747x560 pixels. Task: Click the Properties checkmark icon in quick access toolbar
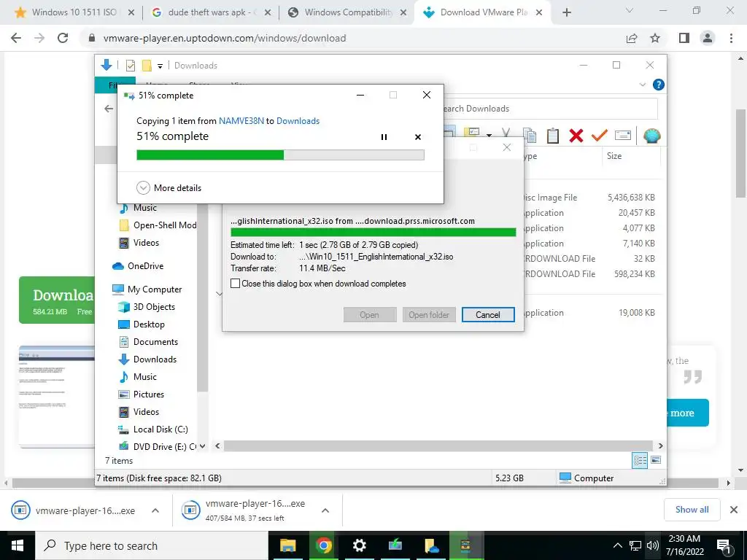[130, 66]
